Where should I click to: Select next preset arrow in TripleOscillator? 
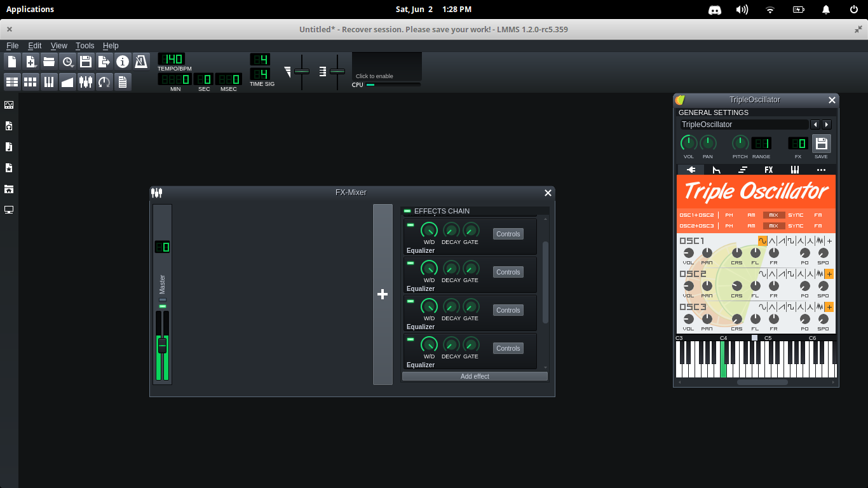click(827, 125)
